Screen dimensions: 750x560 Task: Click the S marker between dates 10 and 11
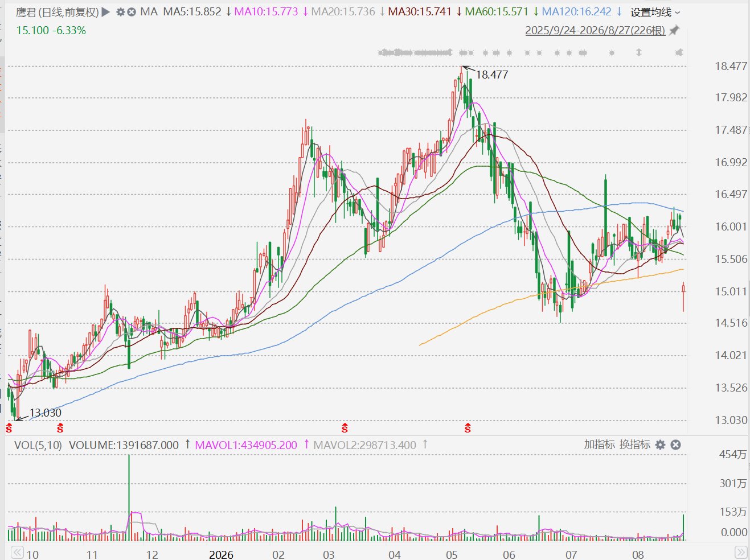pos(60,428)
